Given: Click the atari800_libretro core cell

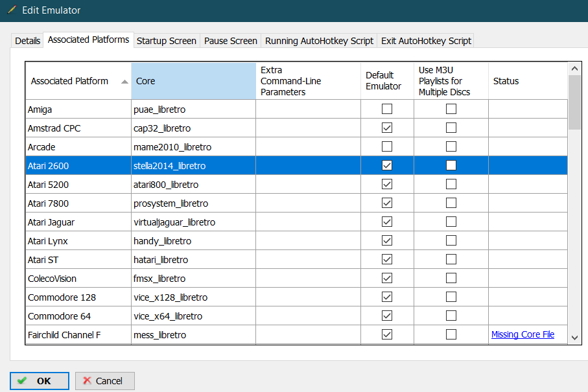Looking at the screenshot, I should 193,184.
